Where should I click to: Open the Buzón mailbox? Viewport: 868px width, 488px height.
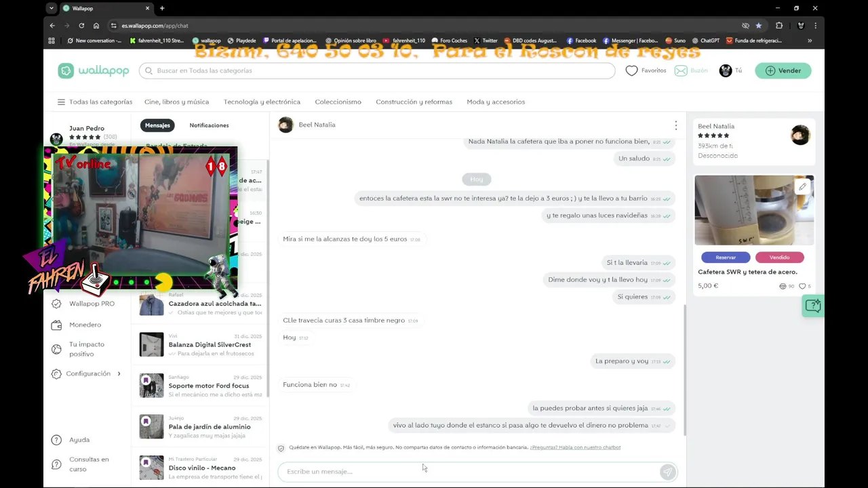click(691, 70)
